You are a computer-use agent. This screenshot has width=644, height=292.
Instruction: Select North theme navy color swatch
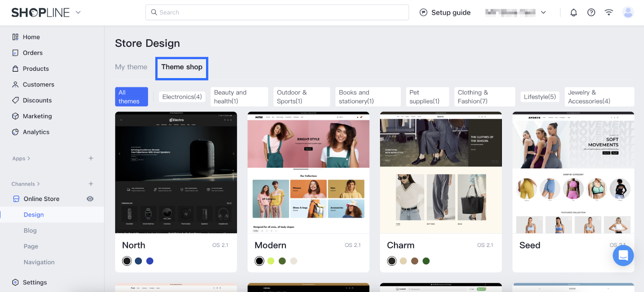[x=138, y=261]
